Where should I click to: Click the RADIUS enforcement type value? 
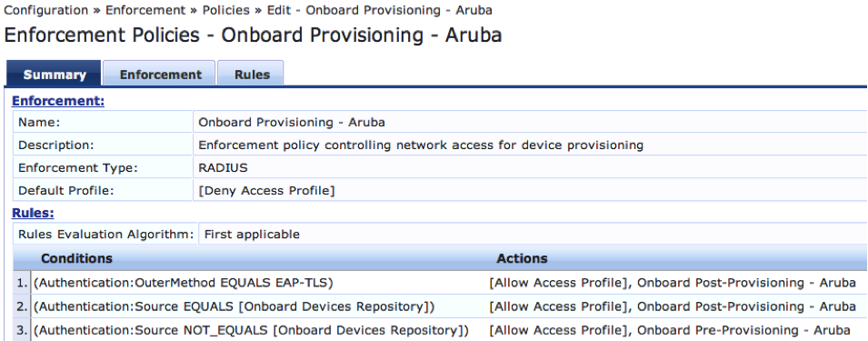pyautogui.click(x=223, y=167)
